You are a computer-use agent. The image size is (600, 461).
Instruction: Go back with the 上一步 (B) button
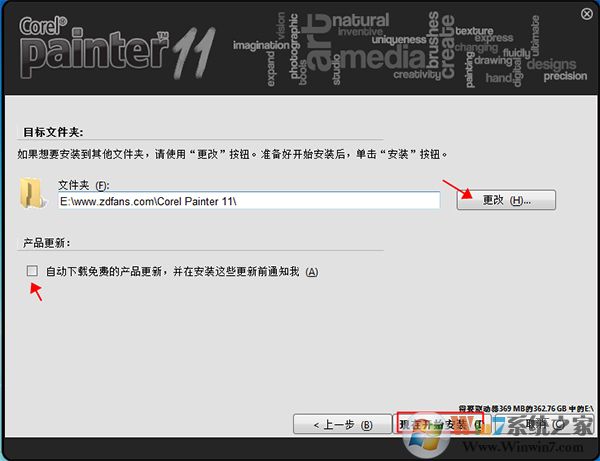pyautogui.click(x=342, y=424)
